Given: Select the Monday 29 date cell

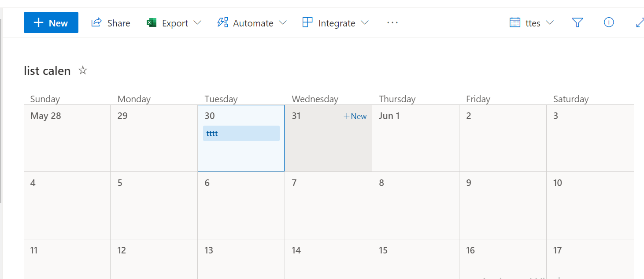Looking at the screenshot, I should 154,141.
